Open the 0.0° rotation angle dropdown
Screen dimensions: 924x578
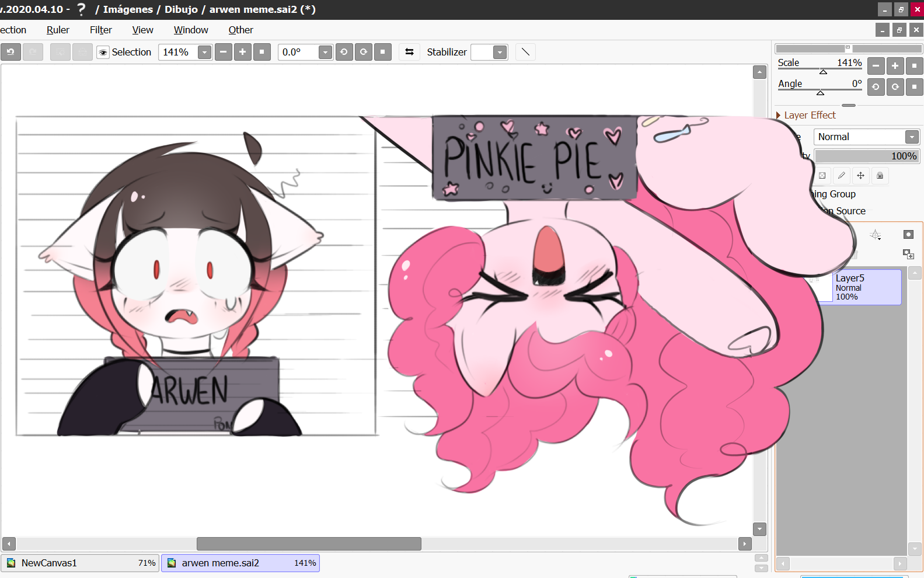tap(325, 52)
